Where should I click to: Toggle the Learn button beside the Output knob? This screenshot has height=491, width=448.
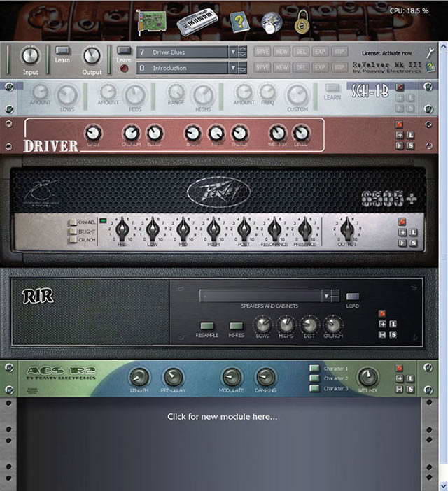(124, 50)
